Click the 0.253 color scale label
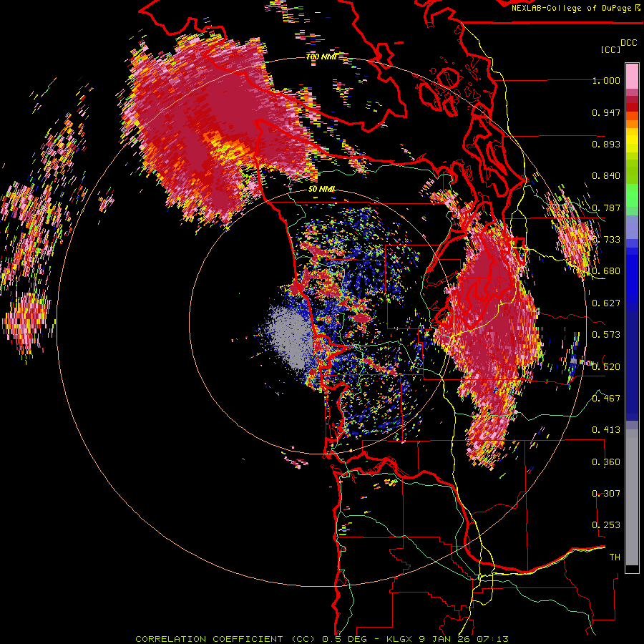 [606, 525]
